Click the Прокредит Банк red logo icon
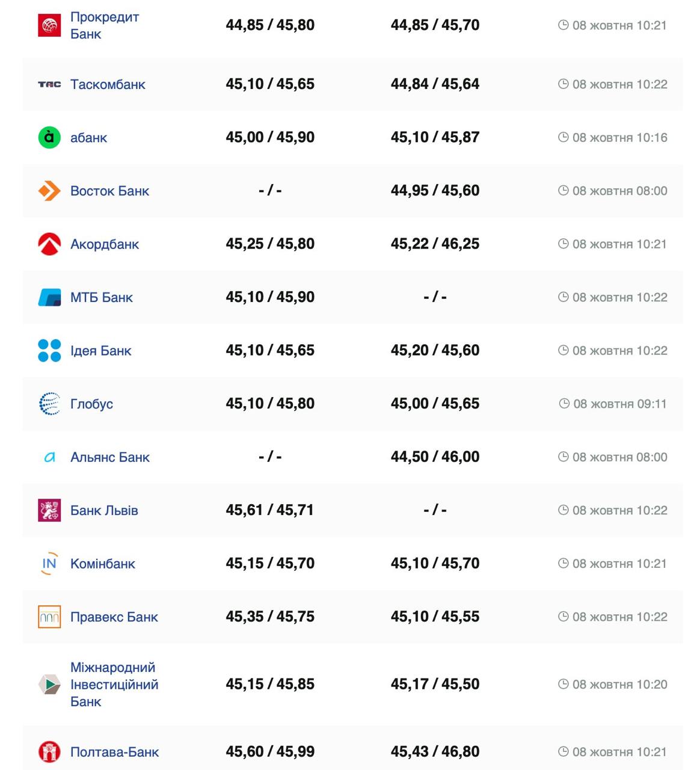The width and height of the screenshot is (700, 770). (x=49, y=25)
